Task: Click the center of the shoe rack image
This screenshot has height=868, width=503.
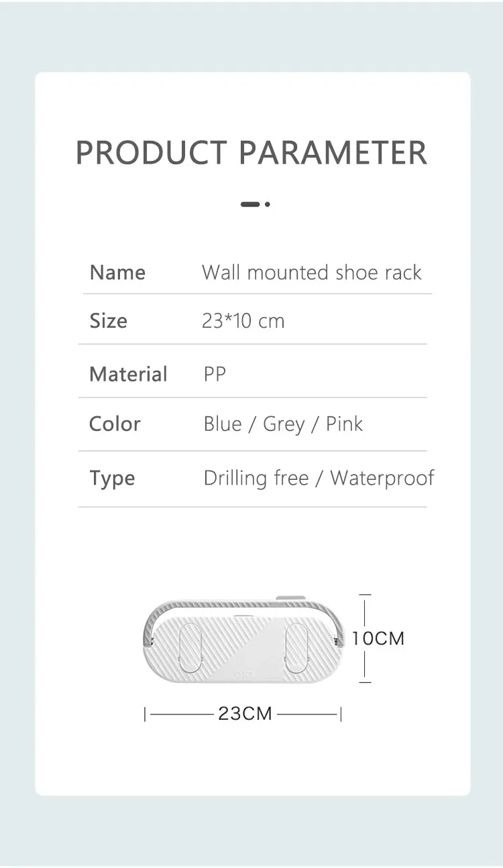Action: tap(244, 640)
